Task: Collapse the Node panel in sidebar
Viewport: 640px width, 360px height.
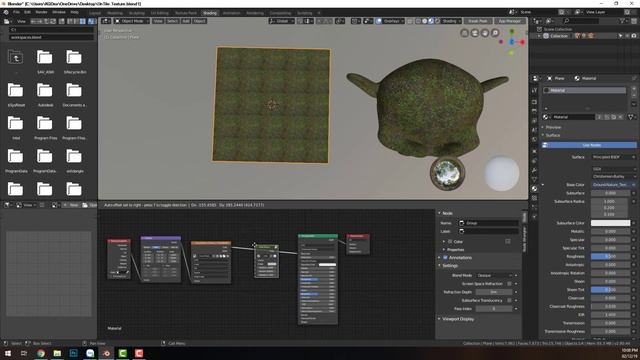Action: 446,213
